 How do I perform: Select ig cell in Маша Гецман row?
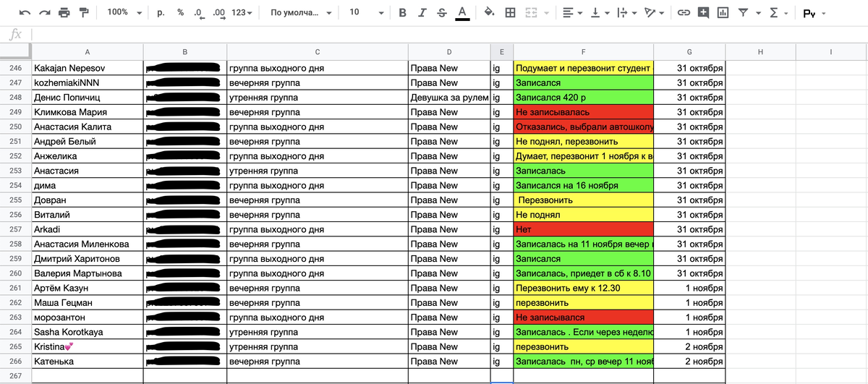point(501,302)
